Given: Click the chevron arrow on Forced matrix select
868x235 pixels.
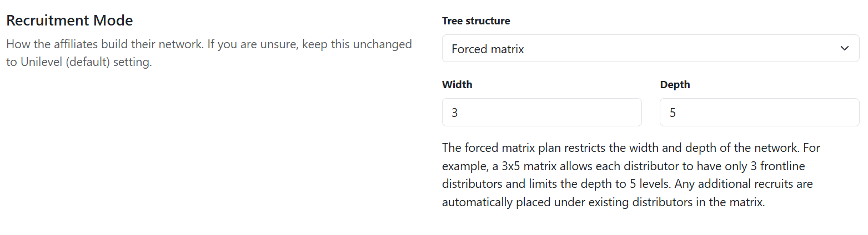Looking at the screenshot, I should tap(845, 49).
